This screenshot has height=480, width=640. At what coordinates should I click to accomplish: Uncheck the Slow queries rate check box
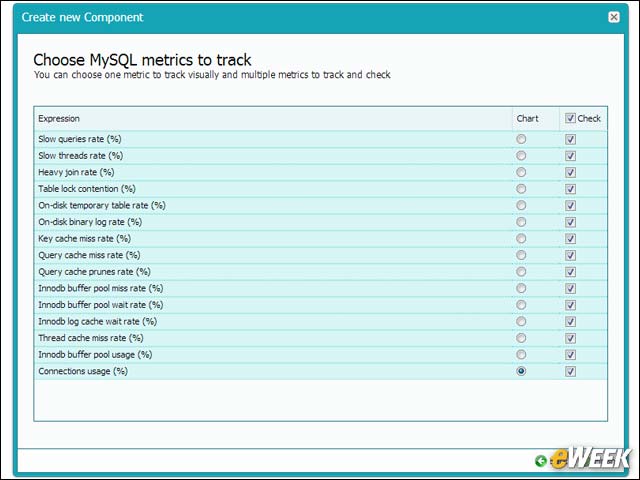(570, 139)
